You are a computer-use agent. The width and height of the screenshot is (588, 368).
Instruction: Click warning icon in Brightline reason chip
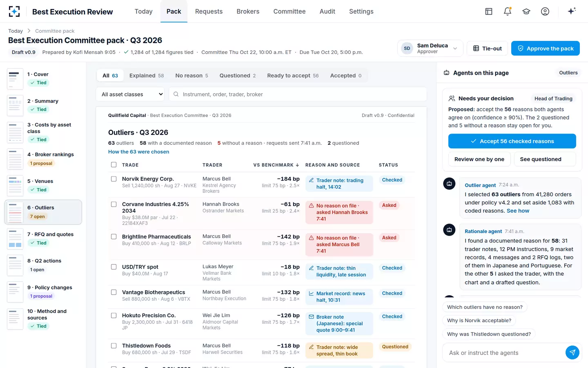tap(312, 238)
